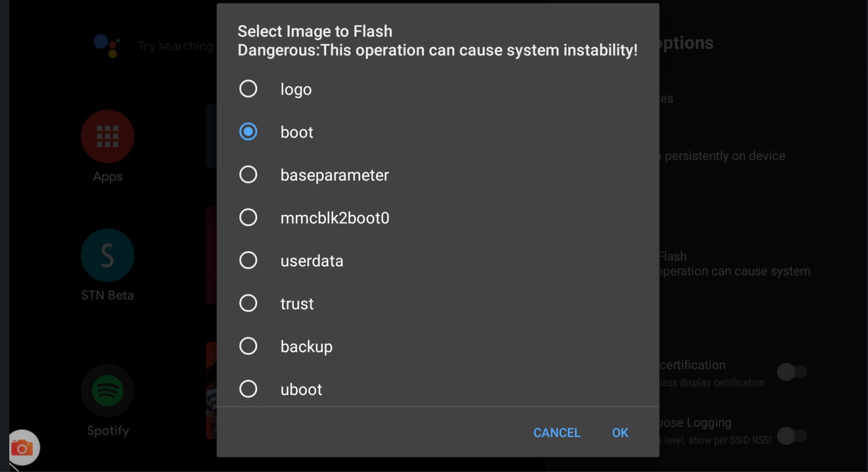Toggle the Verbose Logging switch
This screenshot has height=472, width=868.
tap(792, 435)
